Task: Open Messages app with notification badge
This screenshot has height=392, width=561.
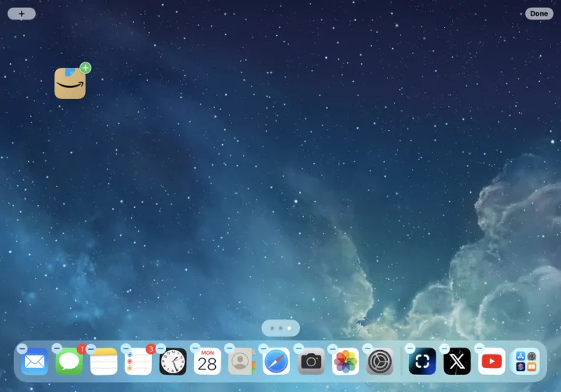Action: (x=69, y=362)
